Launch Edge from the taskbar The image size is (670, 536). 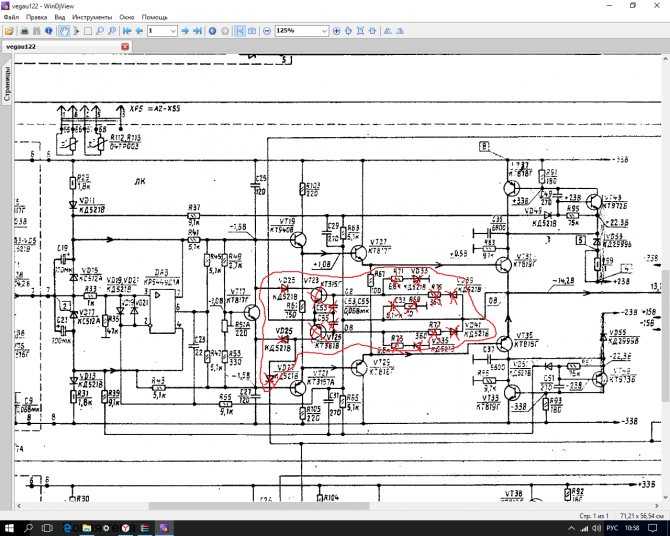[68, 528]
